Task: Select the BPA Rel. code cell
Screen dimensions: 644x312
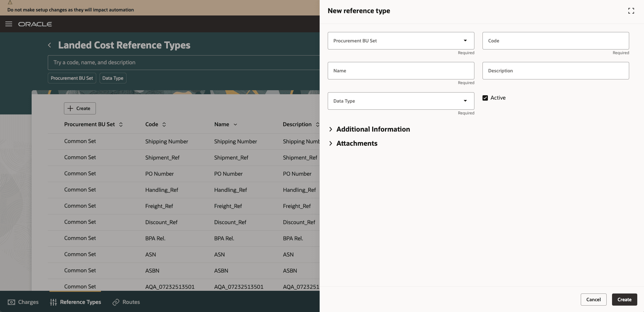Action: (x=155, y=239)
